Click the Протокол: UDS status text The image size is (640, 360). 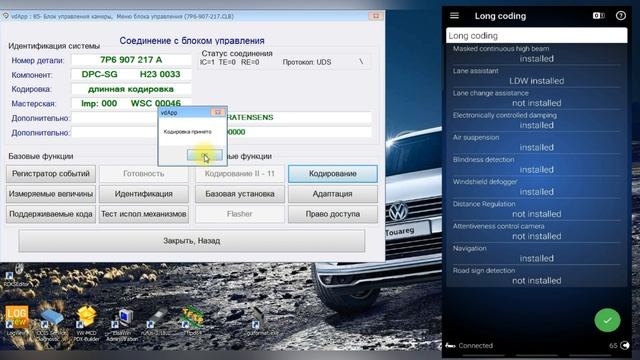pos(307,62)
